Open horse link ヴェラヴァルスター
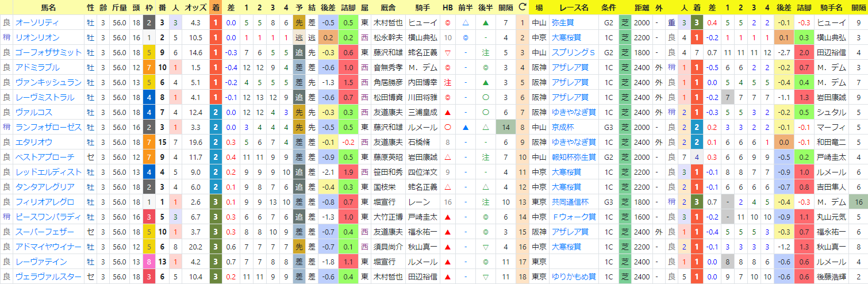868x284 pixels. (49, 277)
